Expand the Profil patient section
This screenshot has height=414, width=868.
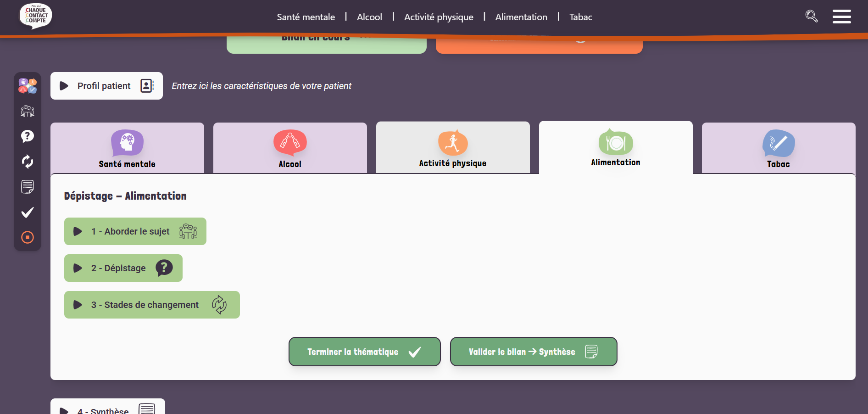(x=106, y=86)
